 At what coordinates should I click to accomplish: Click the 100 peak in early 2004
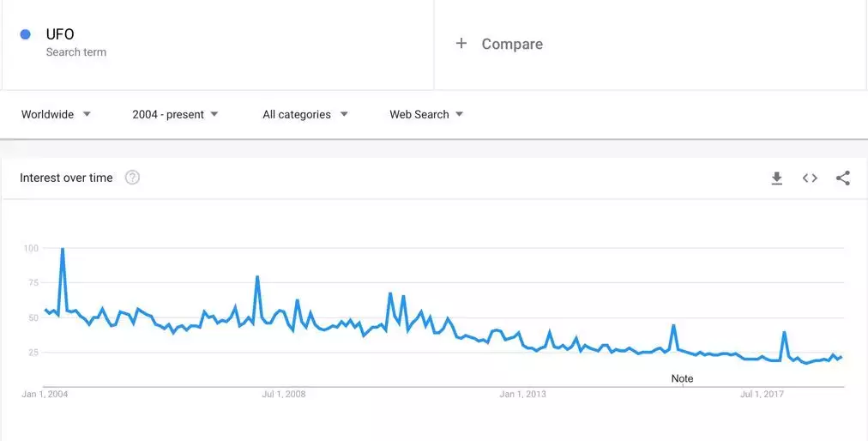pyautogui.click(x=63, y=249)
